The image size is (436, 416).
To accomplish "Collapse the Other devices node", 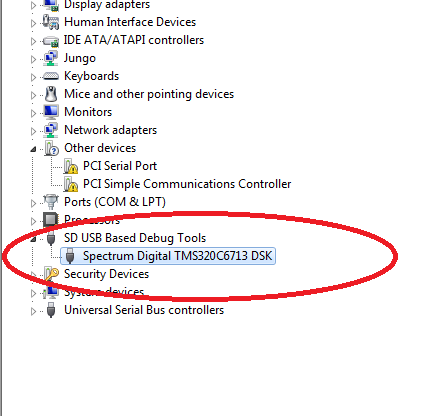I will (x=33, y=149).
